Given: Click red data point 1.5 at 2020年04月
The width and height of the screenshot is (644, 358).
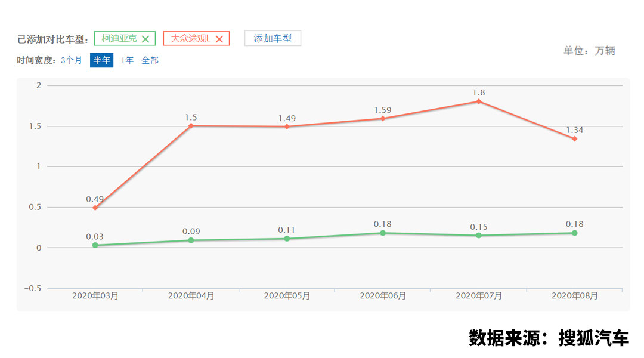Looking at the screenshot, I should 191,126.
